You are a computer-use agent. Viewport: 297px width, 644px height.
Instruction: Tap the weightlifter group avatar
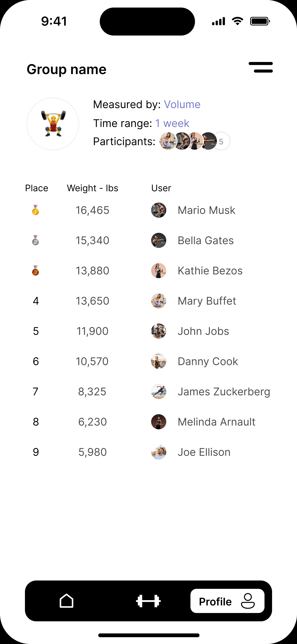coord(53,124)
